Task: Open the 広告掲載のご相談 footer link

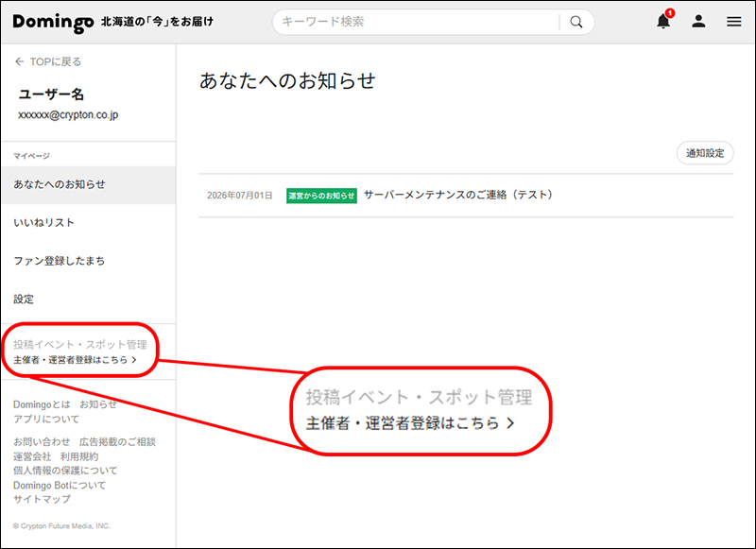Action: tap(117, 442)
